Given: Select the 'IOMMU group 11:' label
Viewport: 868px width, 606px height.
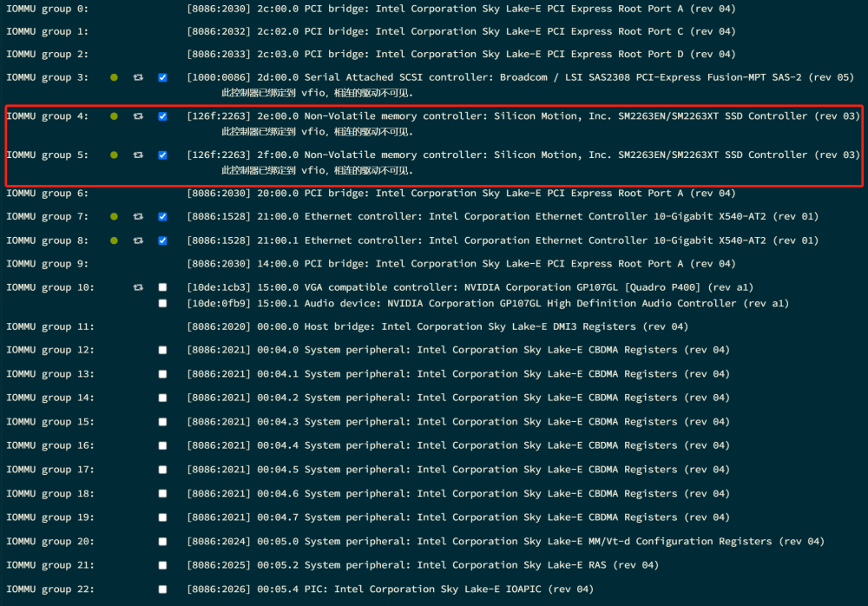Looking at the screenshot, I should click(50, 326).
